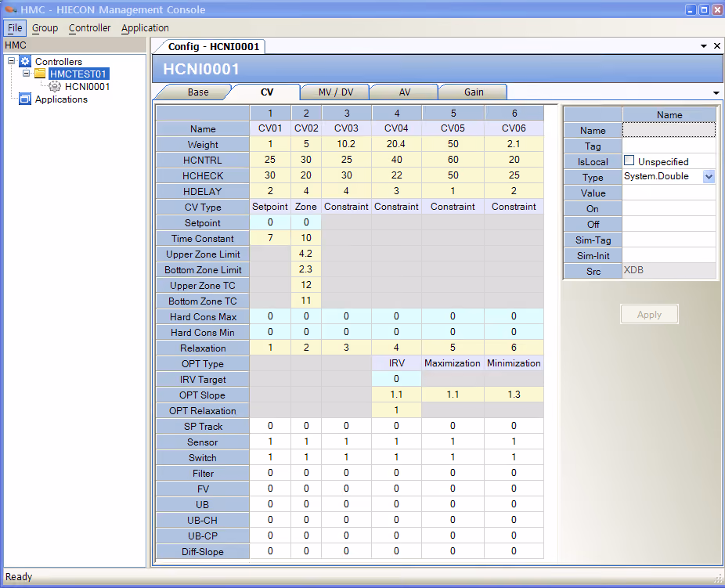Collapse the HMCTEST01 tree node
The height and width of the screenshot is (588, 725).
point(27,73)
